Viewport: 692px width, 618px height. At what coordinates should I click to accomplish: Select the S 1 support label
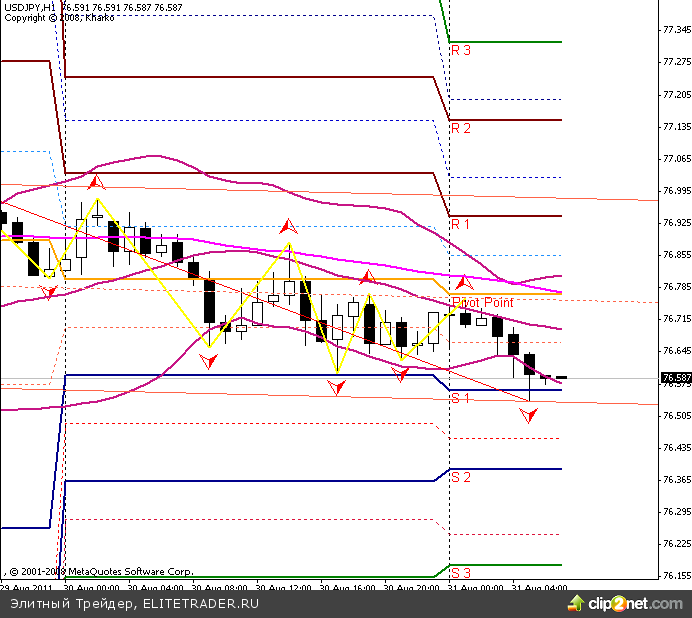pyautogui.click(x=461, y=398)
